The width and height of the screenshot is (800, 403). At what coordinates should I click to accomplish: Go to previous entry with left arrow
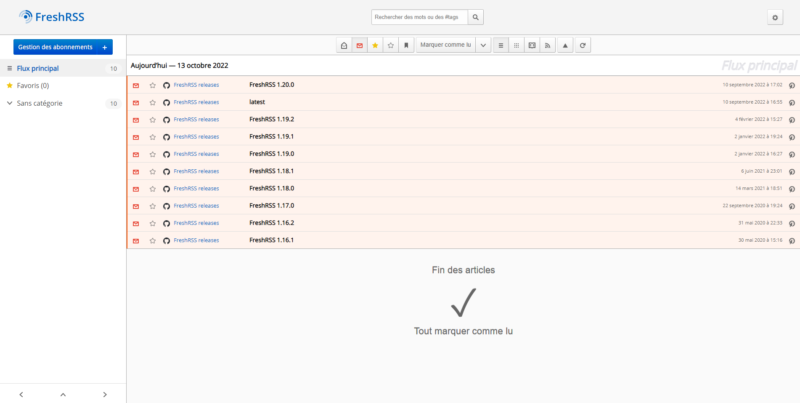[21, 394]
